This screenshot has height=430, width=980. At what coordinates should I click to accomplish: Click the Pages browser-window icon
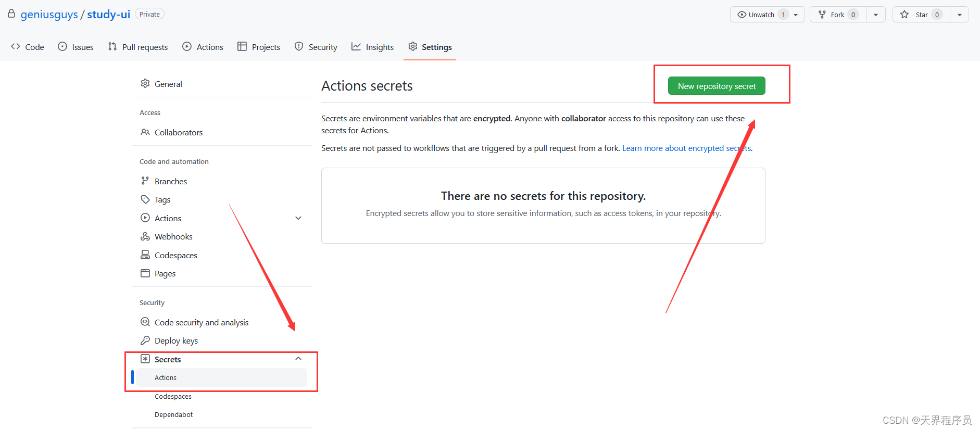pyautogui.click(x=145, y=273)
